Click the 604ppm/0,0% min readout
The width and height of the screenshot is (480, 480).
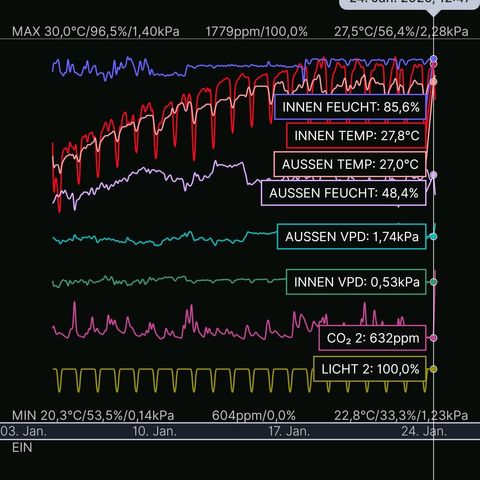254,415
